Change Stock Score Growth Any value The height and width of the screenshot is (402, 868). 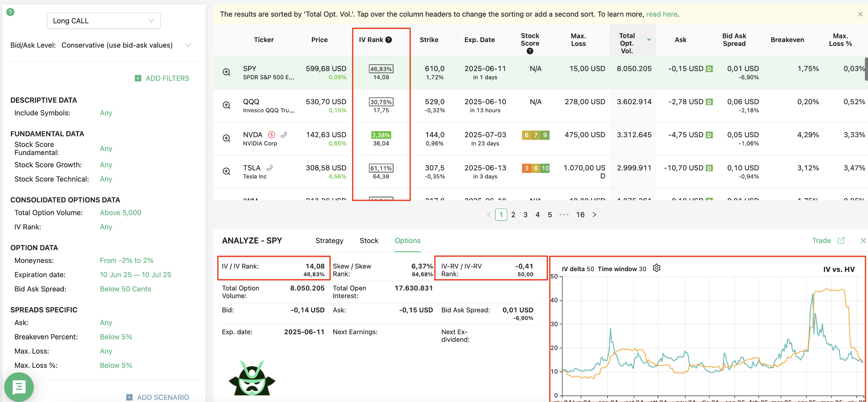(x=106, y=165)
